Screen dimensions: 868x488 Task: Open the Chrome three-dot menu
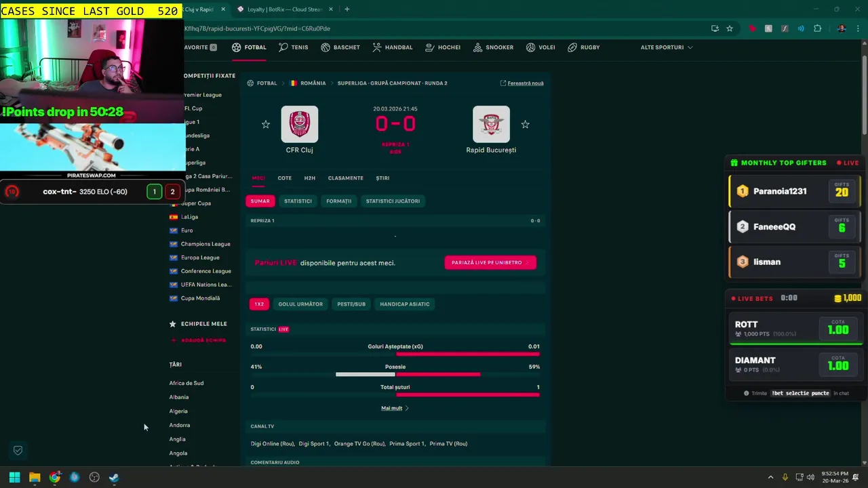pyautogui.click(x=858, y=28)
